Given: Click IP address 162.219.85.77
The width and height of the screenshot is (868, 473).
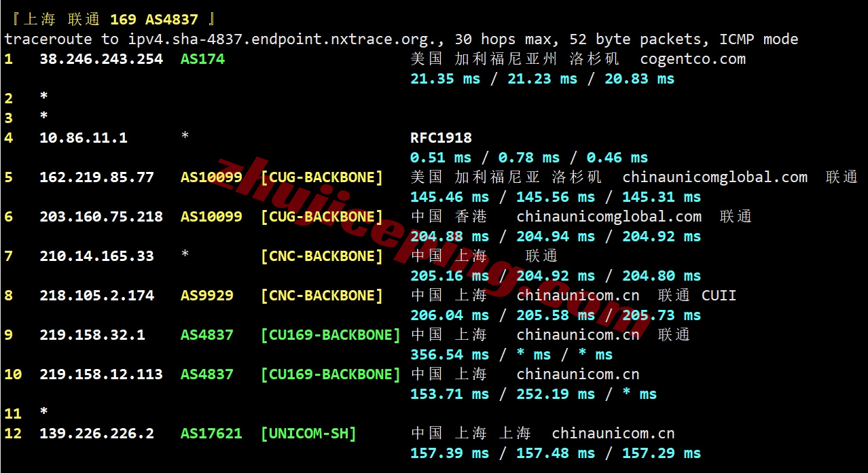Looking at the screenshot, I should tap(96, 177).
